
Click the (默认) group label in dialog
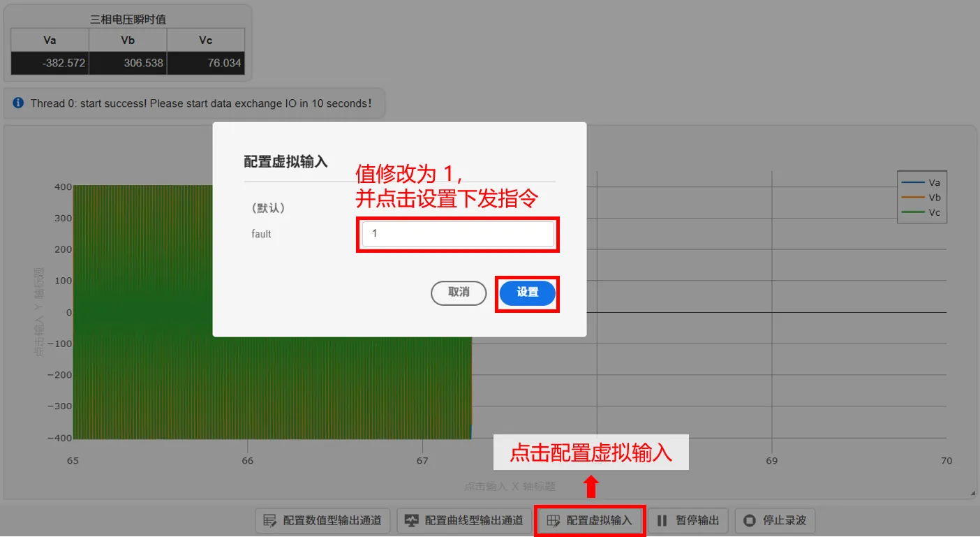coord(268,208)
